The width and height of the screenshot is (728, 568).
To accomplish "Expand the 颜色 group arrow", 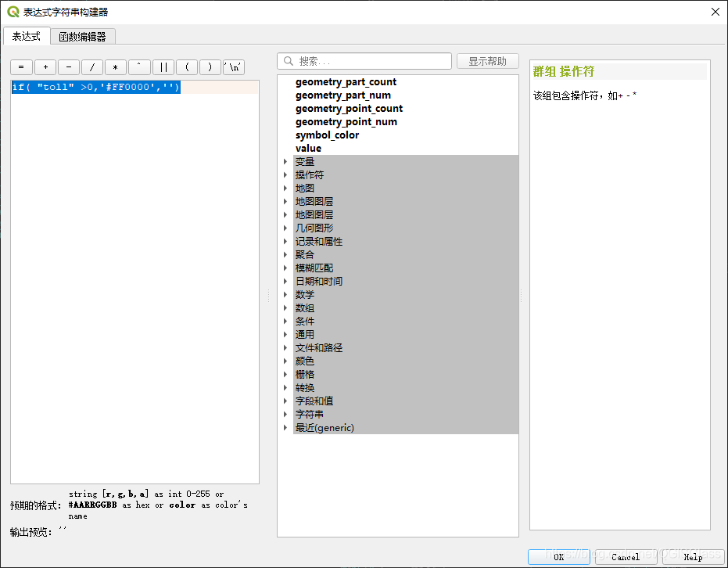I will point(285,361).
